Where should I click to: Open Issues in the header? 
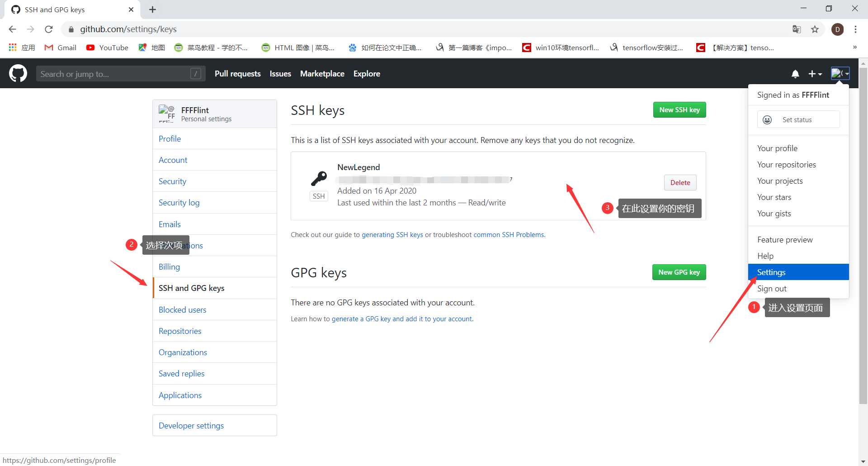tap(280, 74)
